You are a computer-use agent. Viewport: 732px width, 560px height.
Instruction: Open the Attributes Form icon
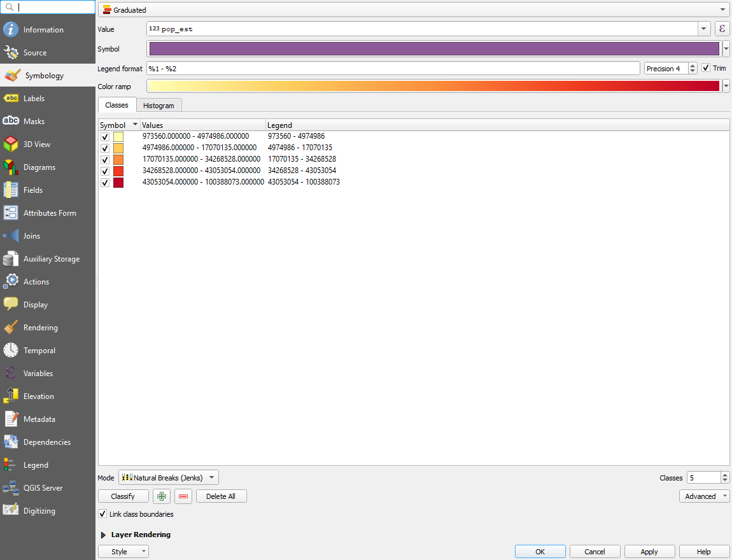(x=11, y=213)
